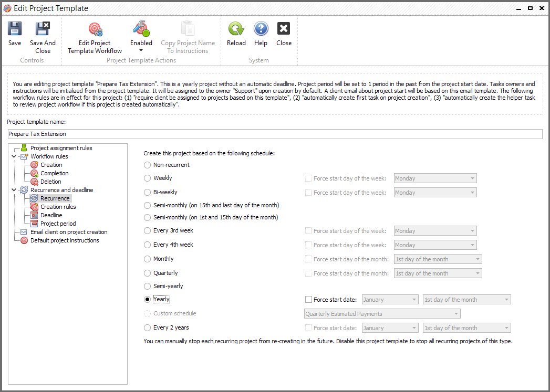Select the Monthly radio button
The image size is (550, 392).
coord(147,259)
